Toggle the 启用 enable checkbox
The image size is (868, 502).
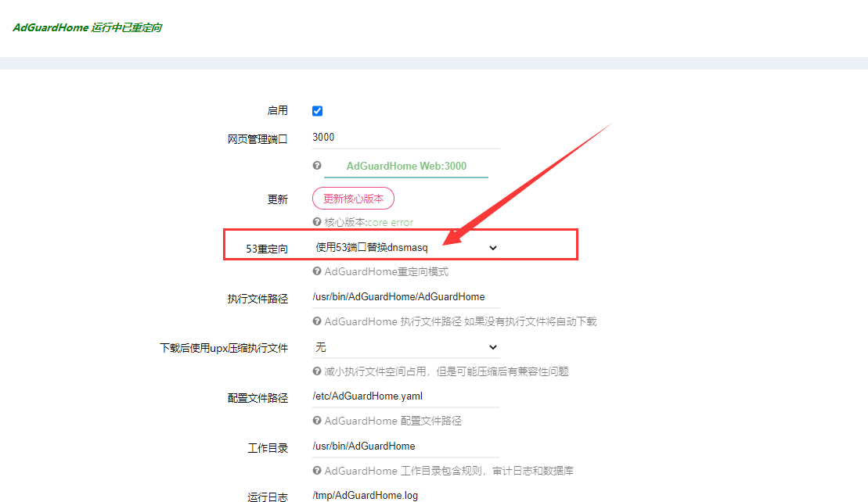click(x=317, y=111)
